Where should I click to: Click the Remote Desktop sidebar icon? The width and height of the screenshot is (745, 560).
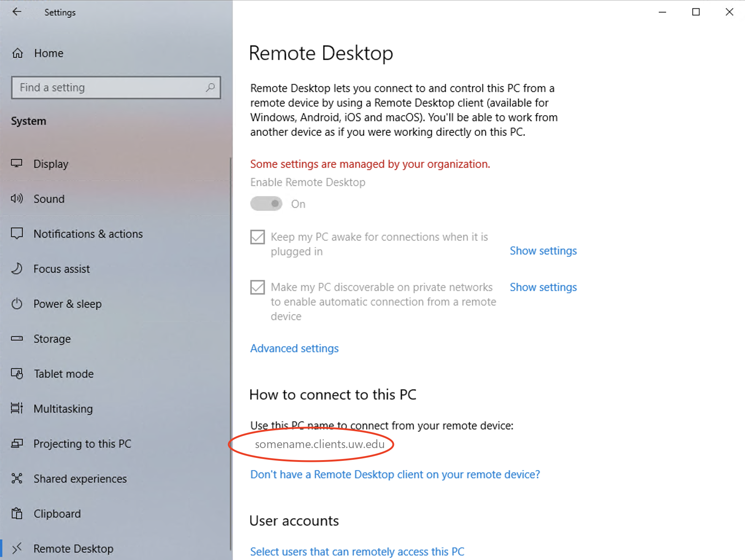[x=17, y=548]
